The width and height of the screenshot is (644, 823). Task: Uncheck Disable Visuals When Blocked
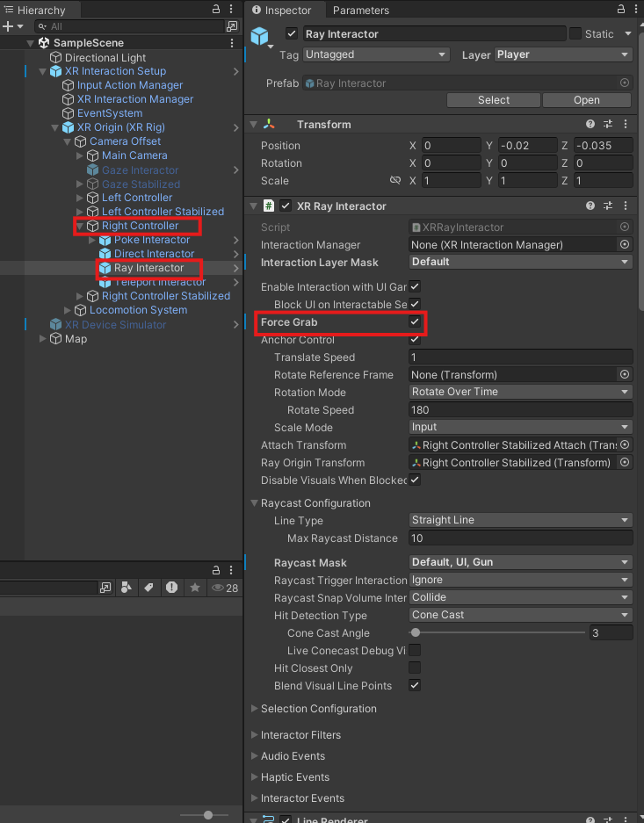(415, 480)
